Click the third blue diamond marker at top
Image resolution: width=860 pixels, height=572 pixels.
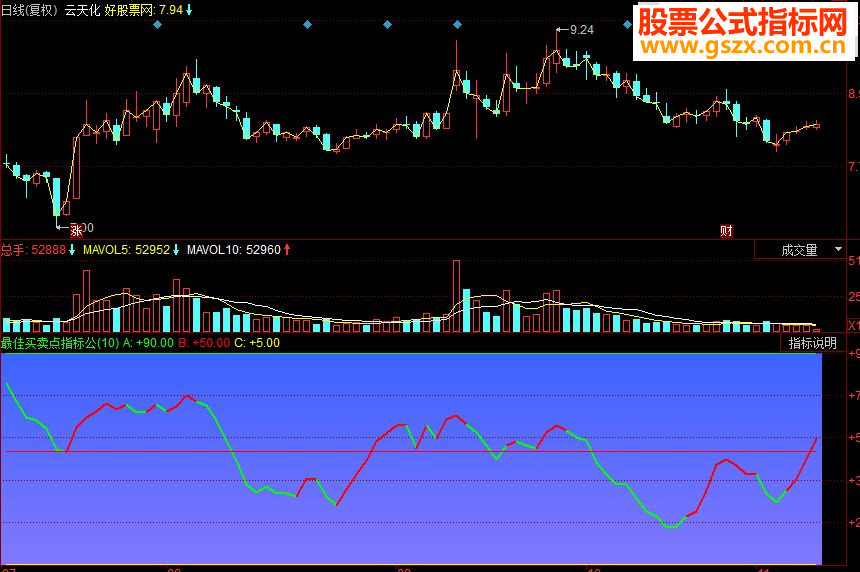[x=387, y=25]
